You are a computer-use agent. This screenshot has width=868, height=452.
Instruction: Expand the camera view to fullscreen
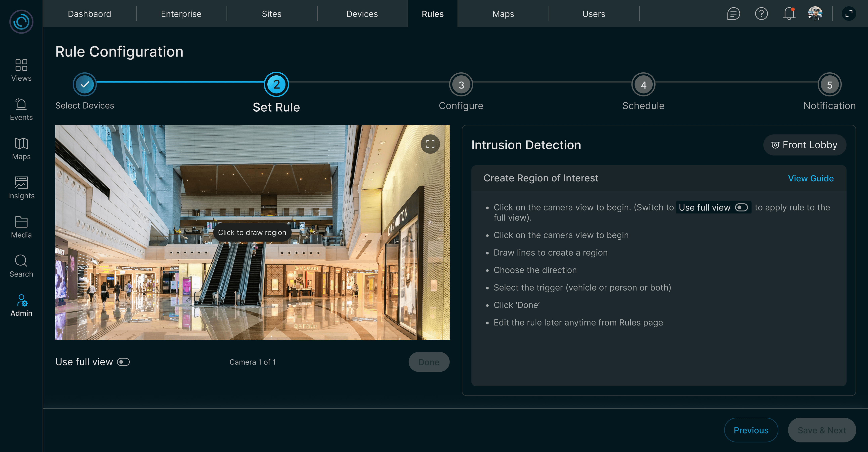[x=430, y=144]
